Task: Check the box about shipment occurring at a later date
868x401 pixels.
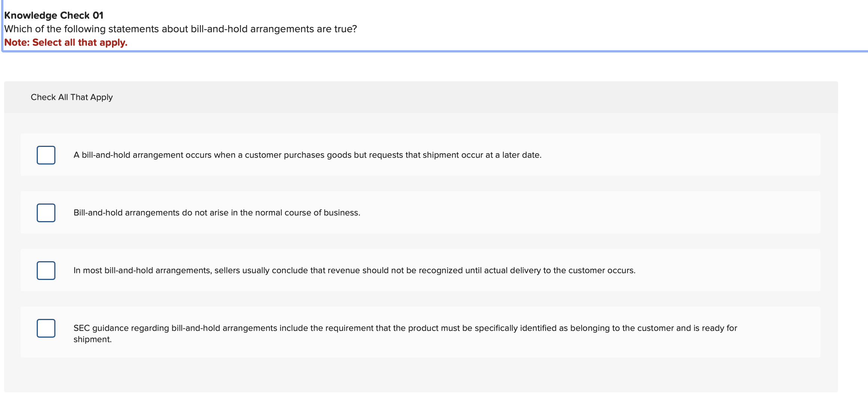Action: (46, 155)
